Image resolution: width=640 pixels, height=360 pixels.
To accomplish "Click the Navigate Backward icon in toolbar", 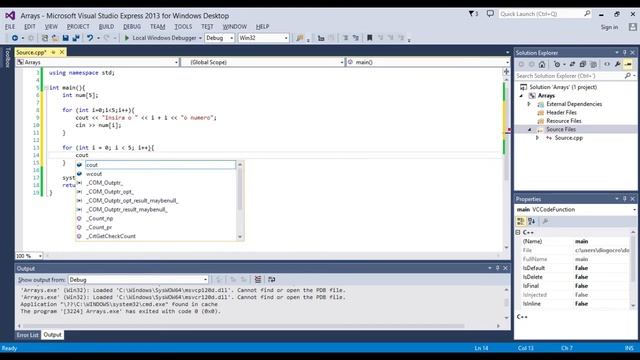I will [15, 38].
